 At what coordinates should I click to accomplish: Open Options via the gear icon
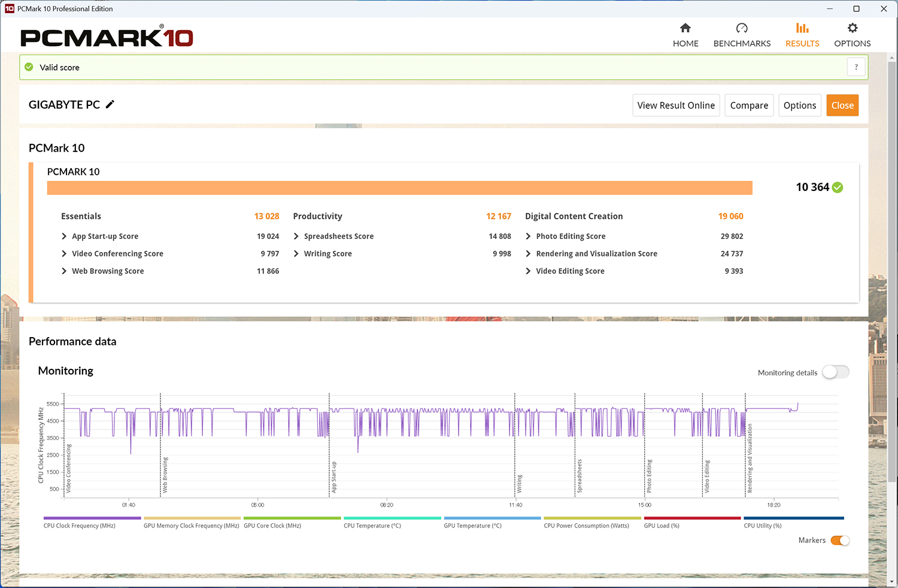[x=853, y=28]
